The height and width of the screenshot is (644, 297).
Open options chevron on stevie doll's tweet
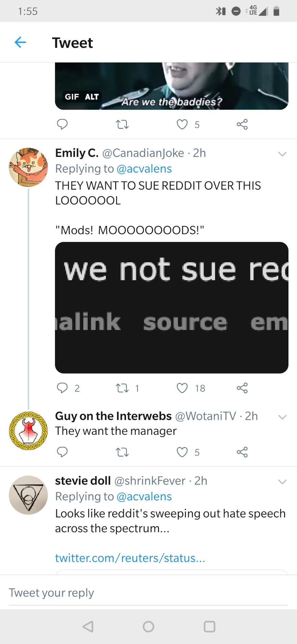282,482
